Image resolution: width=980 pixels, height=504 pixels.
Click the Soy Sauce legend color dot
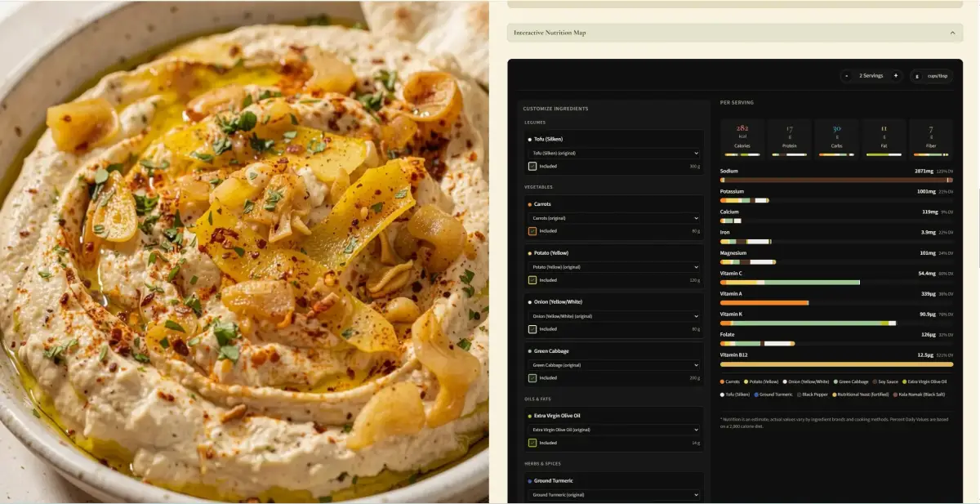(875, 381)
